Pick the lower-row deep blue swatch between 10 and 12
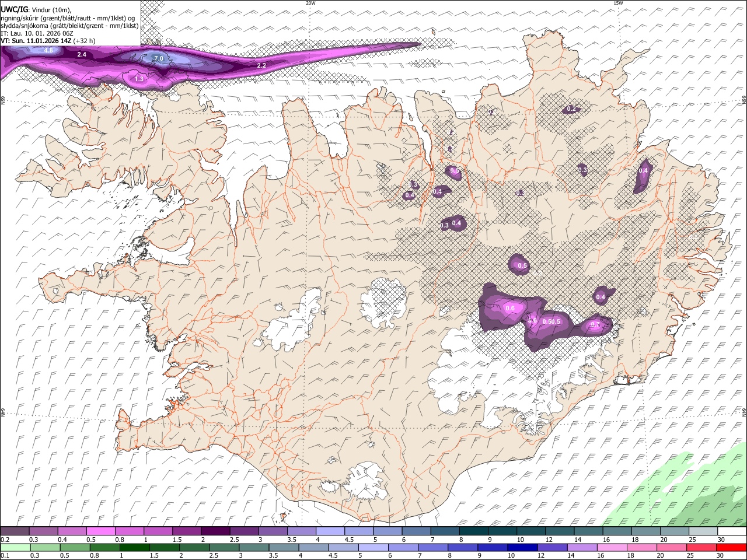This screenshot has width=747, height=560. (x=522, y=547)
